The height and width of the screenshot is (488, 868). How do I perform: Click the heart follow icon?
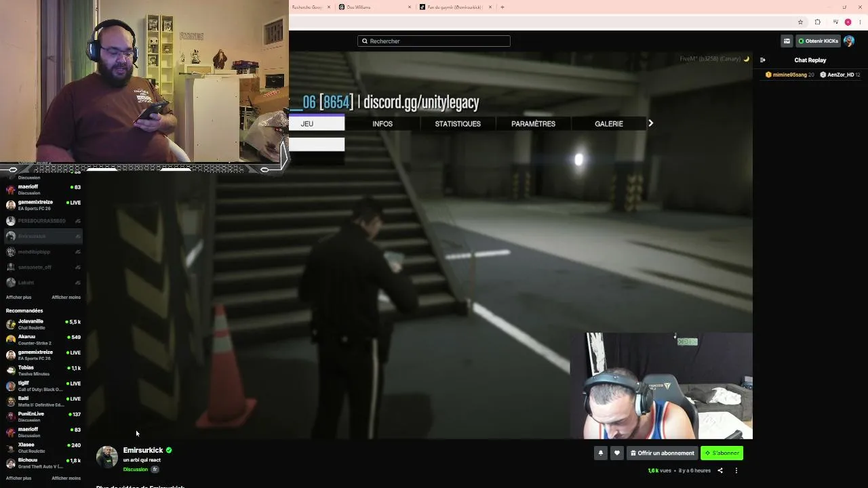tap(616, 453)
